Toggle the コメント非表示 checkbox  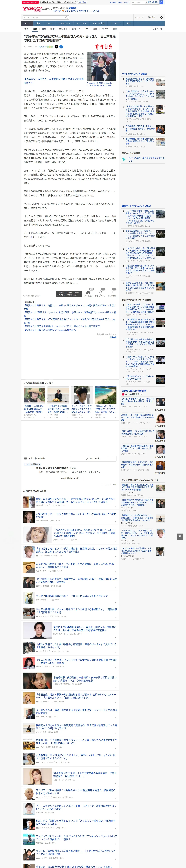point(102,484)
